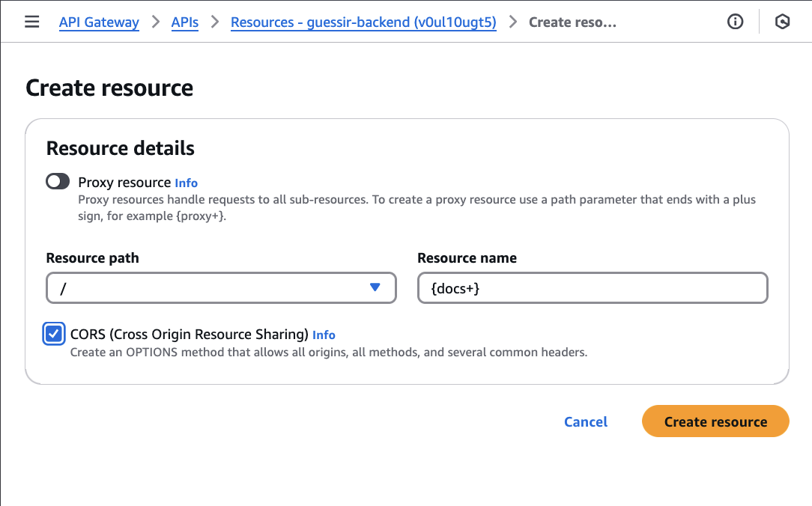Open Resources - guessir-backend breadcrumb link
Screen dimensions: 812x506
(363, 22)
